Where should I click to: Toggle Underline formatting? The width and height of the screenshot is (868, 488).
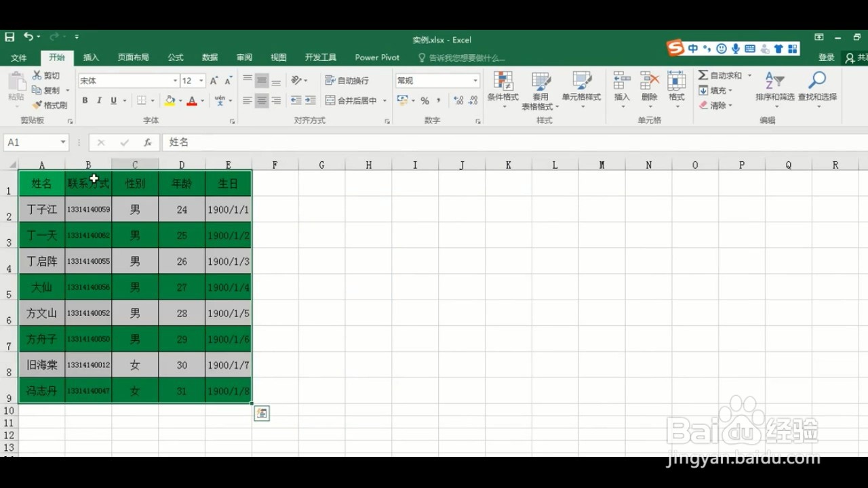coord(113,100)
